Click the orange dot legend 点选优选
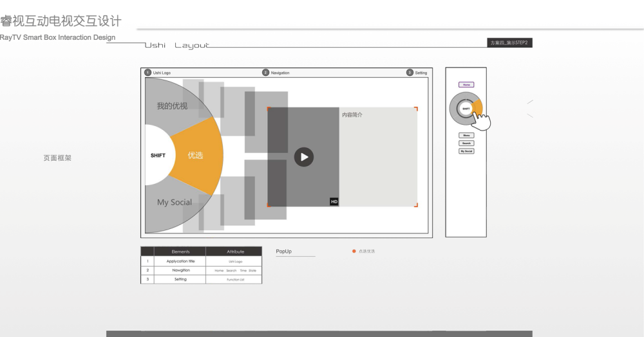Image resolution: width=644 pixels, height=337 pixels. 364,251
